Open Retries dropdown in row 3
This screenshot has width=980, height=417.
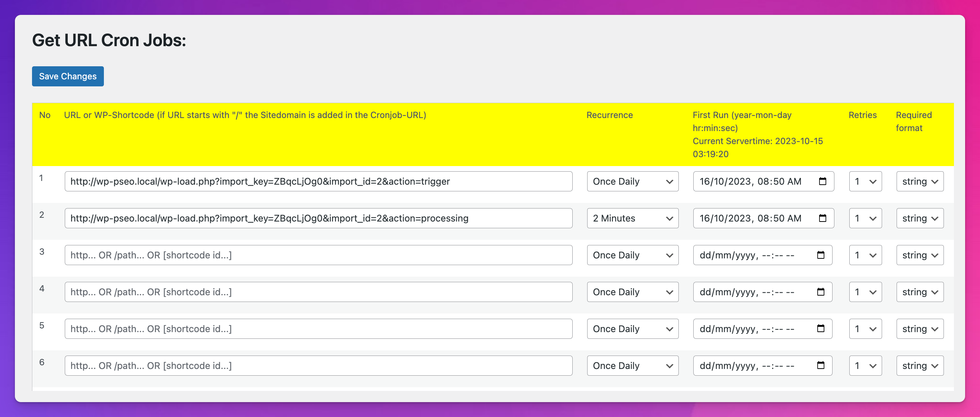click(x=865, y=255)
